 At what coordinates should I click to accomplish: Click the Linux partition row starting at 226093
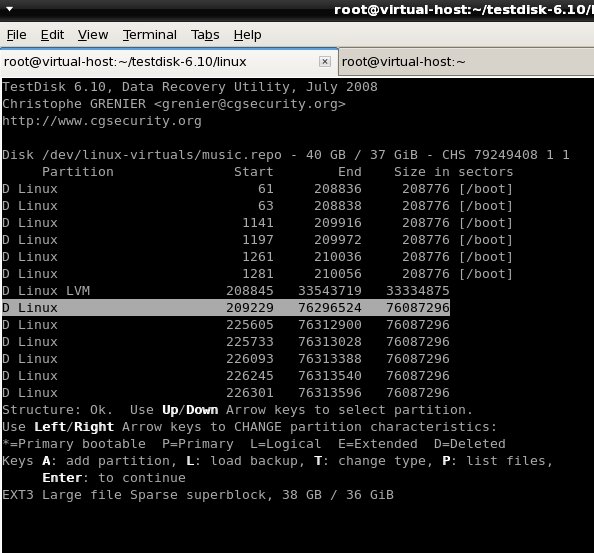(226, 359)
